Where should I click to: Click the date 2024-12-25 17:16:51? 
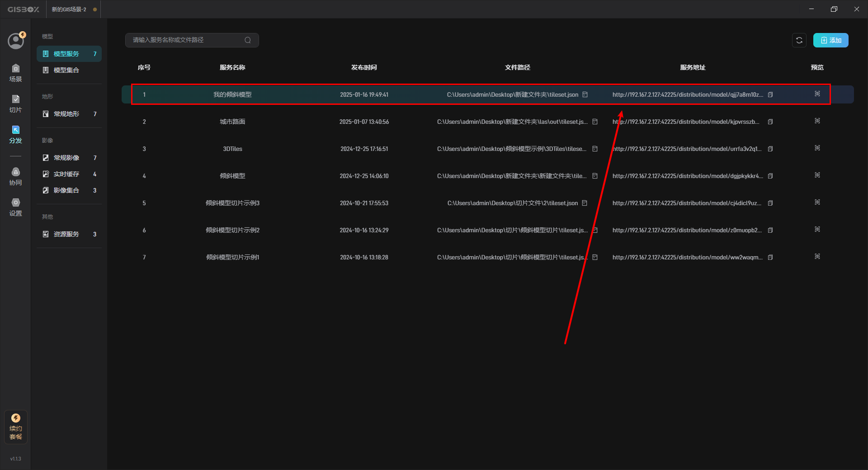[364, 149]
